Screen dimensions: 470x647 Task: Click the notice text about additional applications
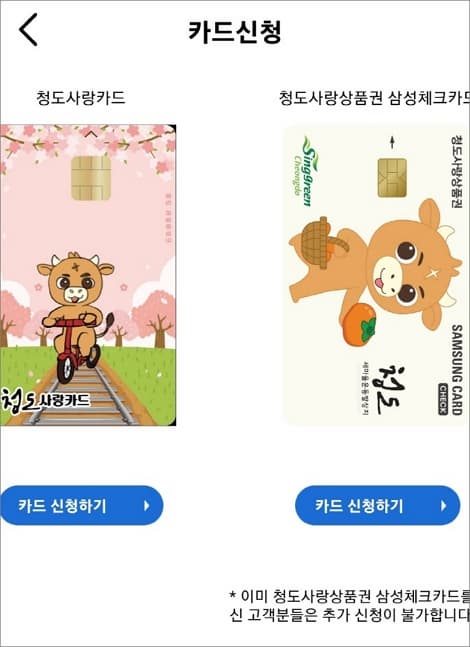(350, 605)
